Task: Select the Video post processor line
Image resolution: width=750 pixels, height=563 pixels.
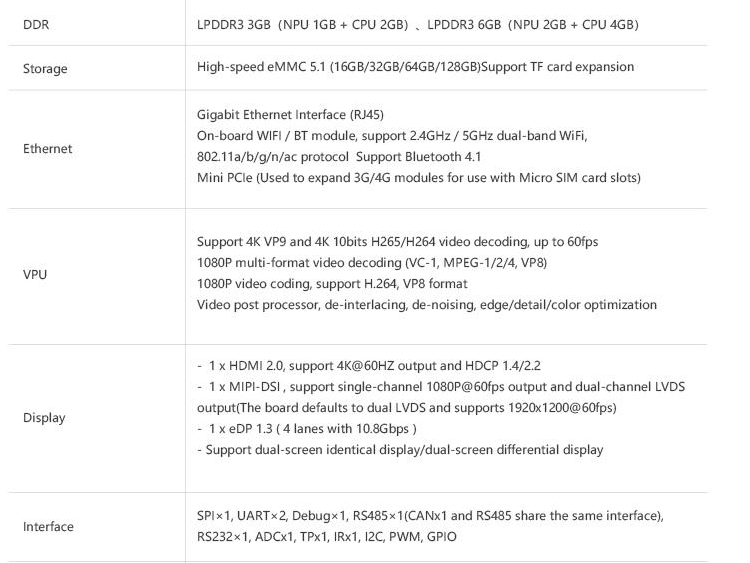Action: coord(427,305)
